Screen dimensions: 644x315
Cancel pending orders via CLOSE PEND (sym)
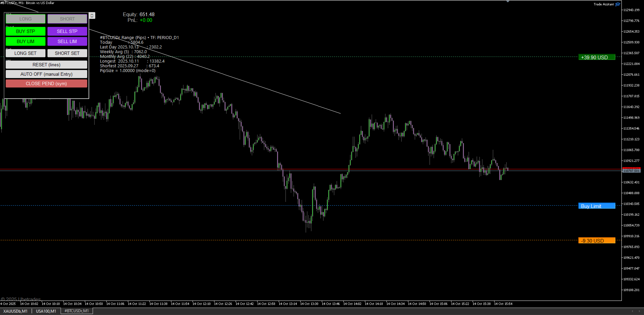[x=46, y=83]
